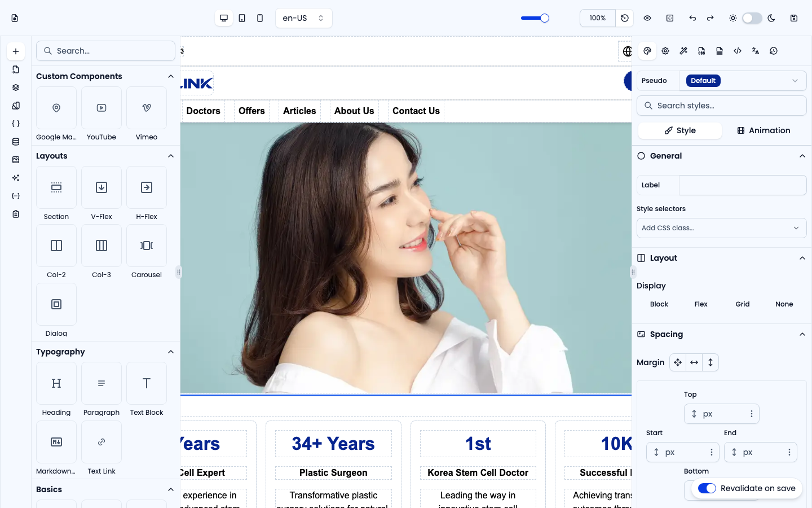The height and width of the screenshot is (508, 812).
Task: Open the layers stack sidebar icon
Action: tap(16, 87)
